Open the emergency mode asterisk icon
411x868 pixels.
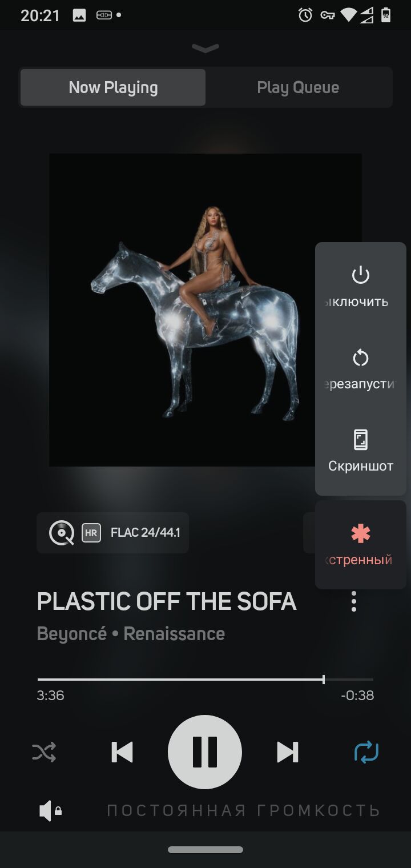click(x=361, y=534)
